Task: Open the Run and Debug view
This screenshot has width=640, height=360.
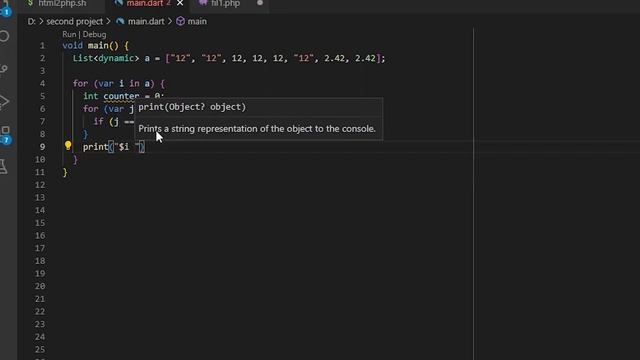Action: 4,101
